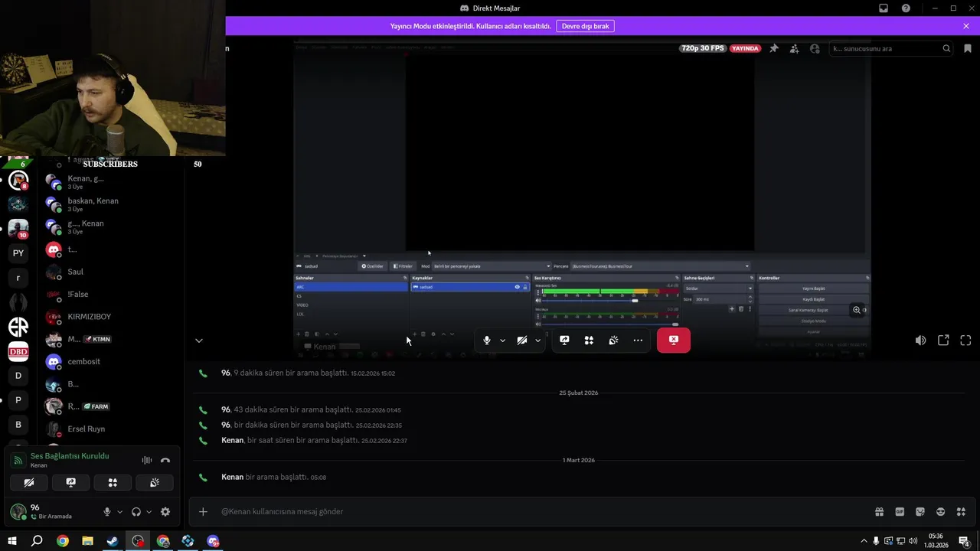The image size is (980, 551).
Task: Click the Devre dışı bırak button
Action: coord(586,26)
